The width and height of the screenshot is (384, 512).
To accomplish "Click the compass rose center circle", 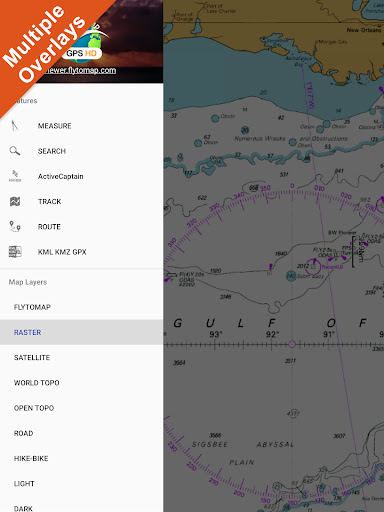I will point(292,344).
